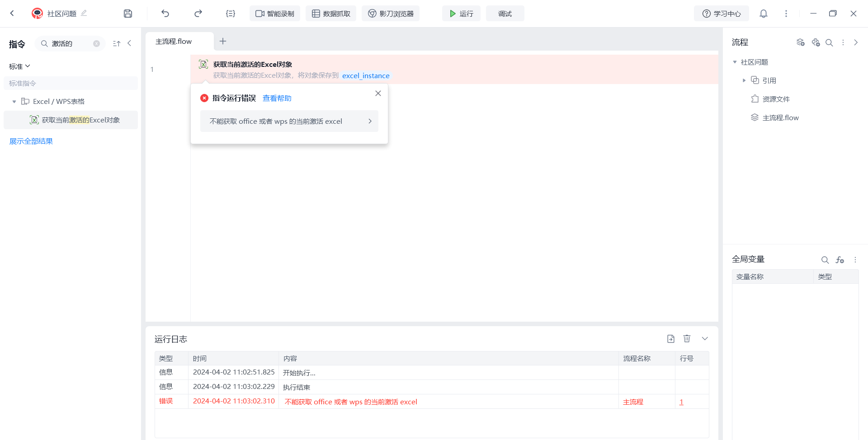Switch to the 主流程.flow tab
The image size is (868, 440).
coord(174,42)
